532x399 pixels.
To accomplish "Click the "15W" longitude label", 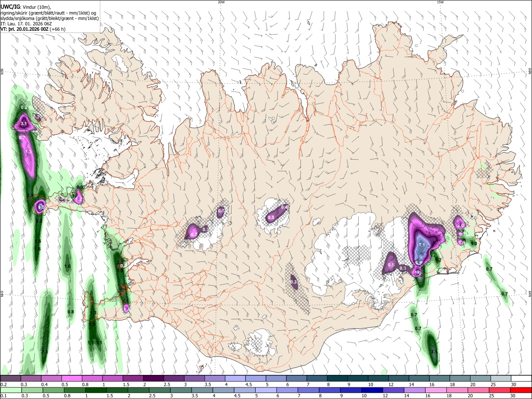I will pos(440,2).
